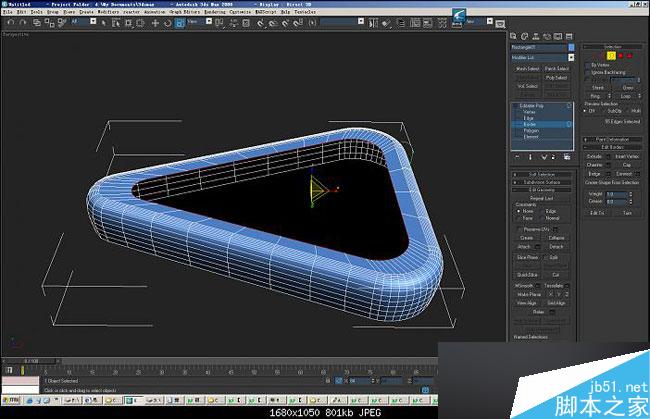Open the Mirror tool in main toolbar

373,23
